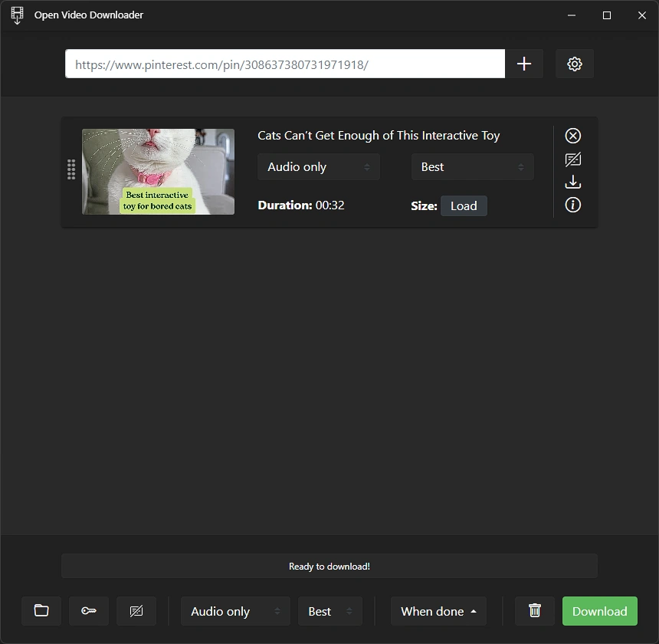Screen dimensions: 659x644
Task: Open the When done menu
Action: (438, 611)
